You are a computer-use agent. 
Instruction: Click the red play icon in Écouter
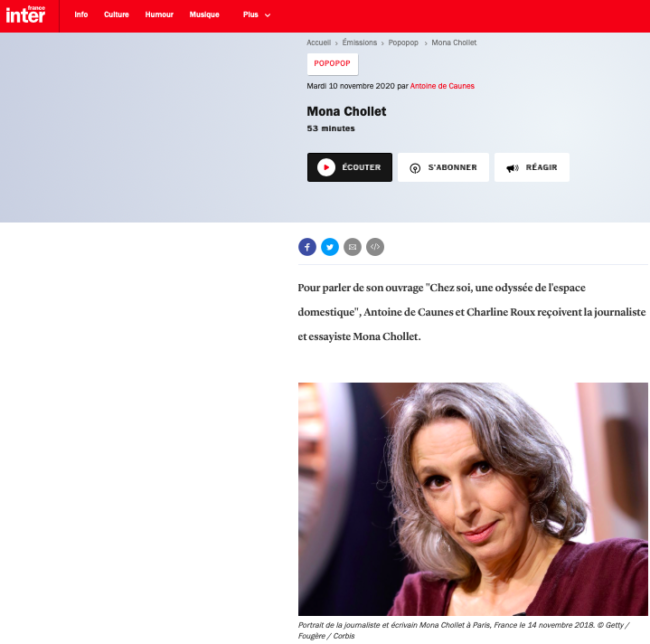[x=326, y=167]
